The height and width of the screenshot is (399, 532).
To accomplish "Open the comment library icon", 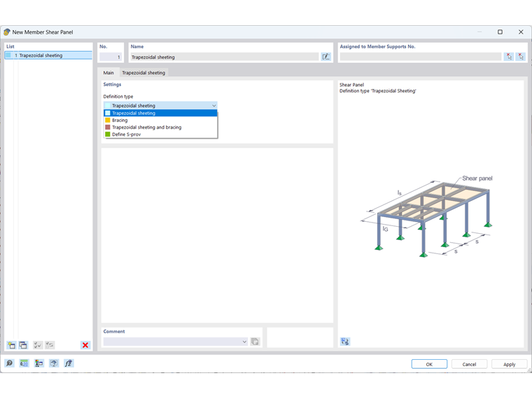I will (x=255, y=342).
